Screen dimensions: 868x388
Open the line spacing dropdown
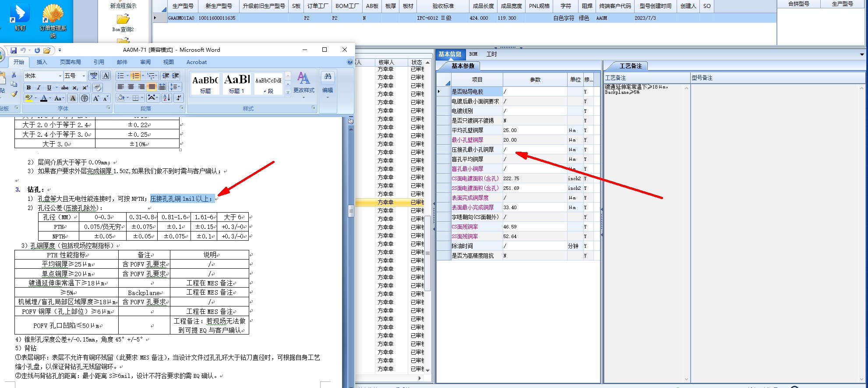pos(175,87)
